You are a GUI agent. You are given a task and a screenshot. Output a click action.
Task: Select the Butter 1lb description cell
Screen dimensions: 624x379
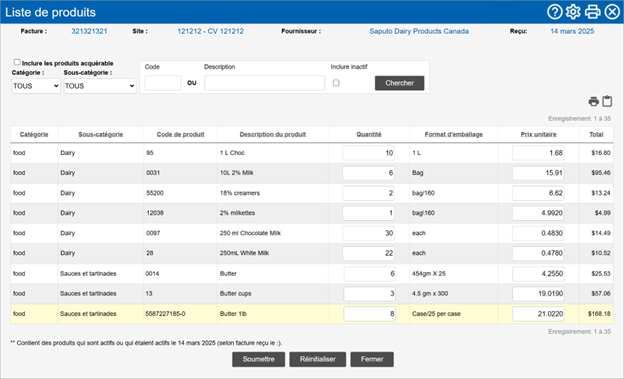pos(273,314)
